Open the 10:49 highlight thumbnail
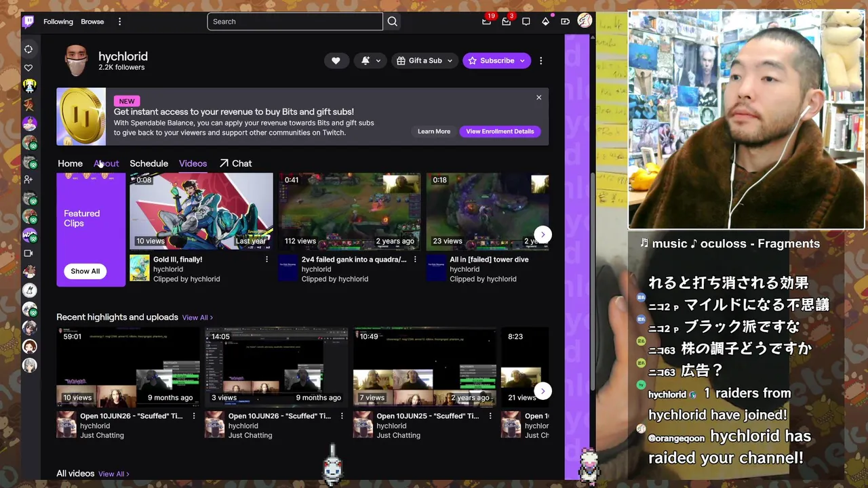The height and width of the screenshot is (488, 868). coord(425,367)
